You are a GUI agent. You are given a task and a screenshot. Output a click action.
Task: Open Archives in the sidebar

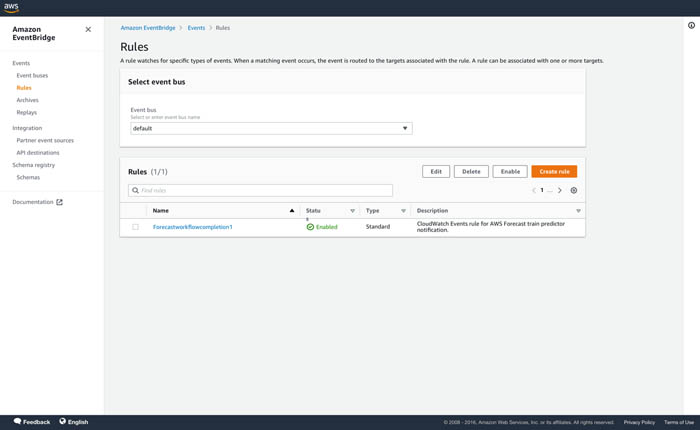(28, 100)
